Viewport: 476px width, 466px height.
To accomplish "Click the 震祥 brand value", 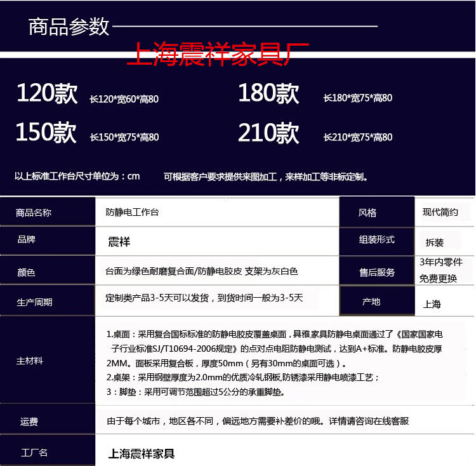I will tap(119, 242).
